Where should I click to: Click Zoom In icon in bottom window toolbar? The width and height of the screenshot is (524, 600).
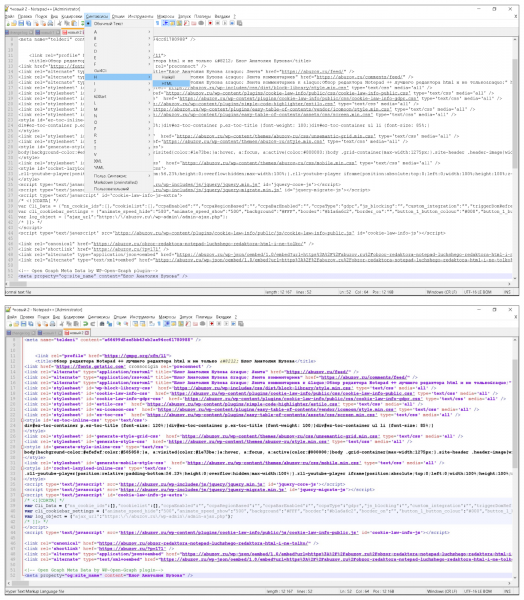[x=119, y=324]
